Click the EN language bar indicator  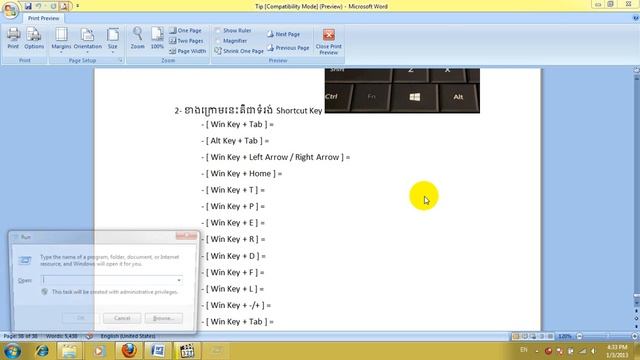click(524, 350)
